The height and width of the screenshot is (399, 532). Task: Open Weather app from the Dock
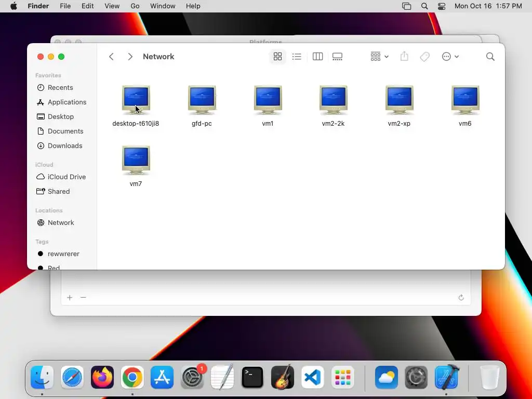[387, 377]
